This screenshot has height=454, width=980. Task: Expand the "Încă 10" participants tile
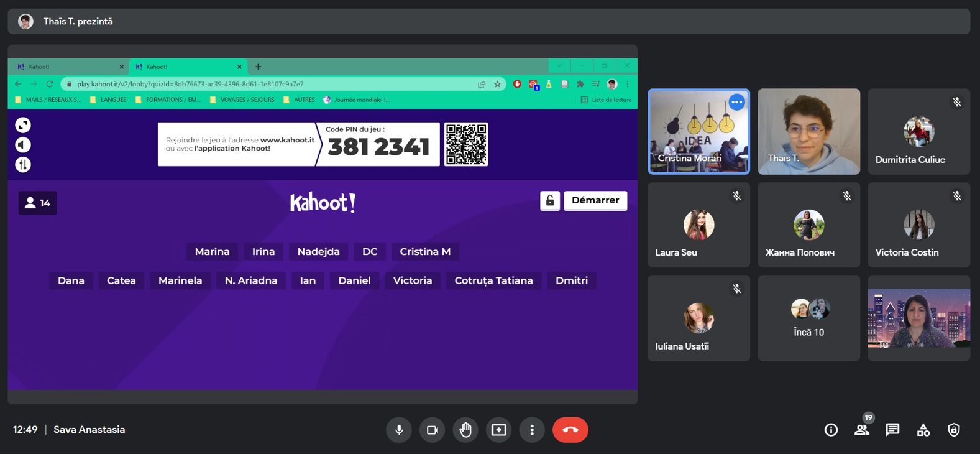pyautogui.click(x=808, y=318)
